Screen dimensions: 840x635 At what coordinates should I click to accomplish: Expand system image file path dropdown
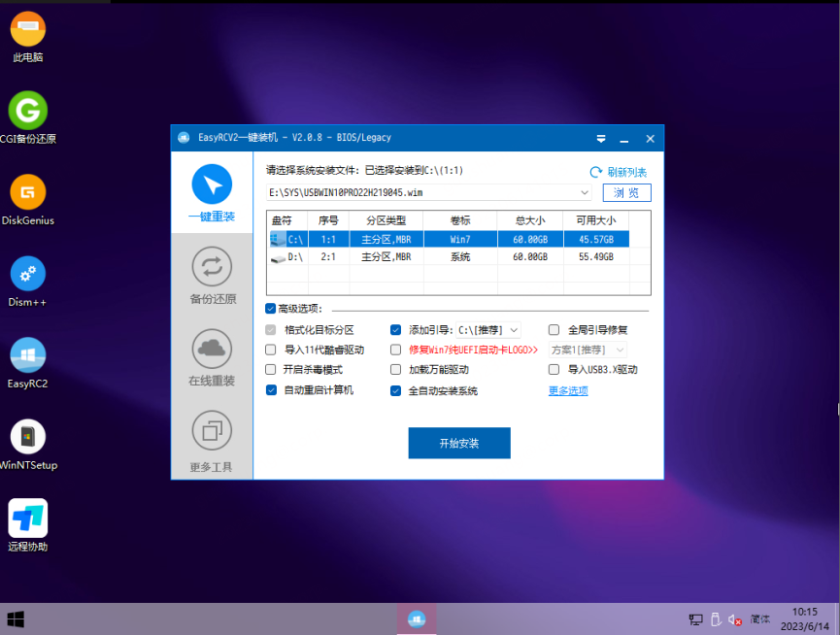point(584,192)
